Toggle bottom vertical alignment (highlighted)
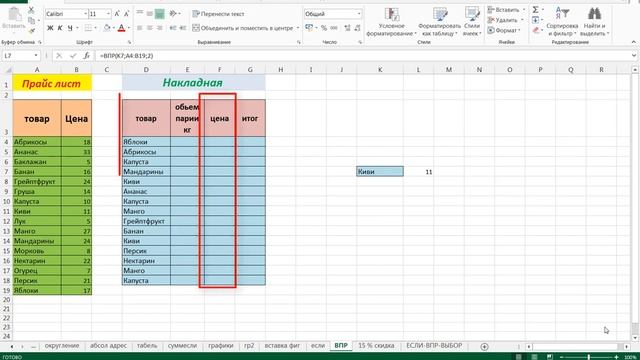The height and width of the screenshot is (360, 640). click(x=160, y=13)
